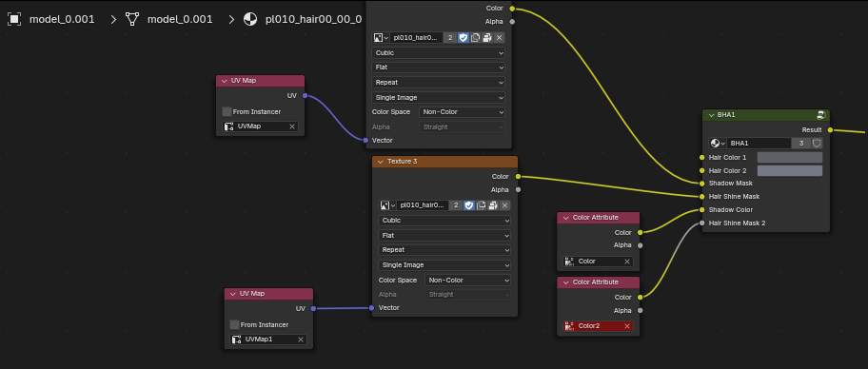Enable From Instancer on UVMap1 node
The image size is (868, 369).
(235, 324)
